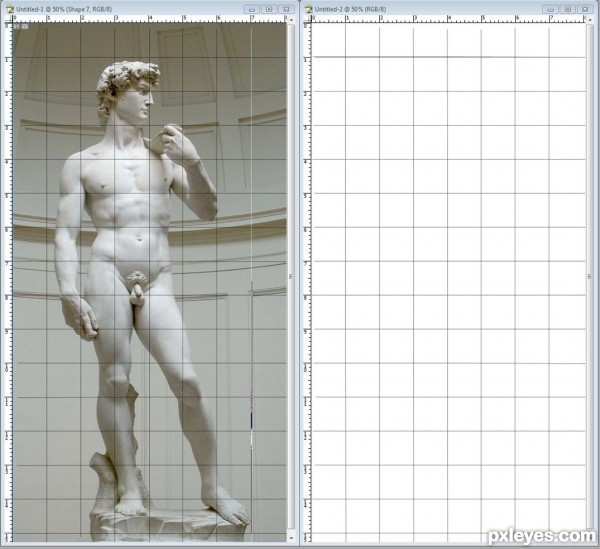The width and height of the screenshot is (600, 549).
Task: Click the empty grid canvas in Untitled-2
Action: (448, 282)
